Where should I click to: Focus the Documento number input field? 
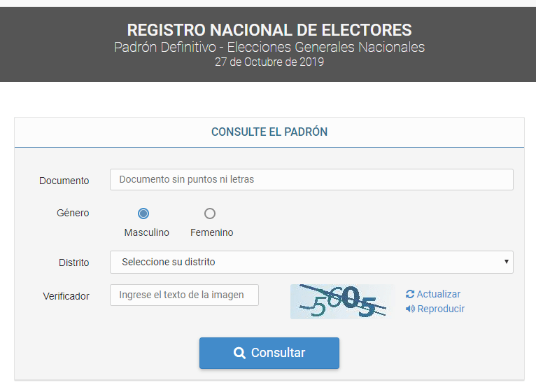click(x=311, y=179)
